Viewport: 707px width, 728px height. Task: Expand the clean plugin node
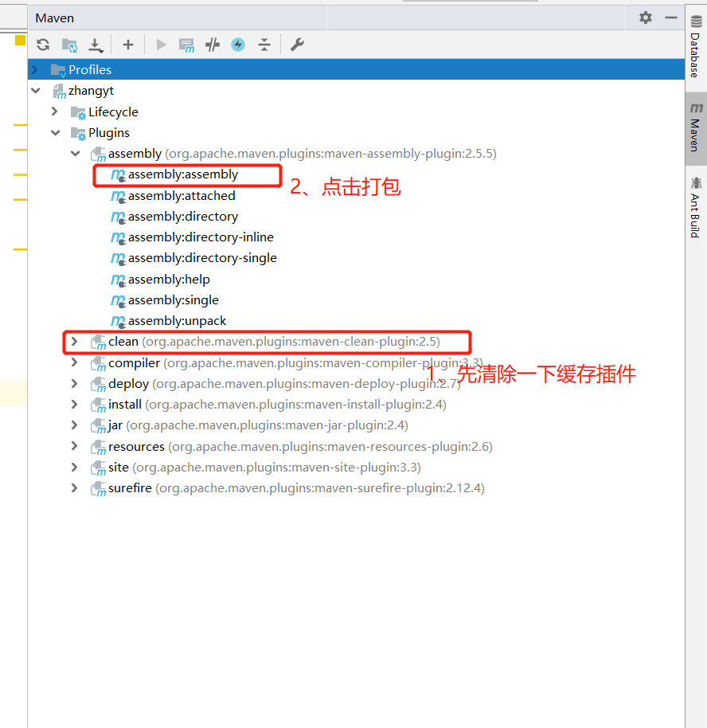click(74, 342)
